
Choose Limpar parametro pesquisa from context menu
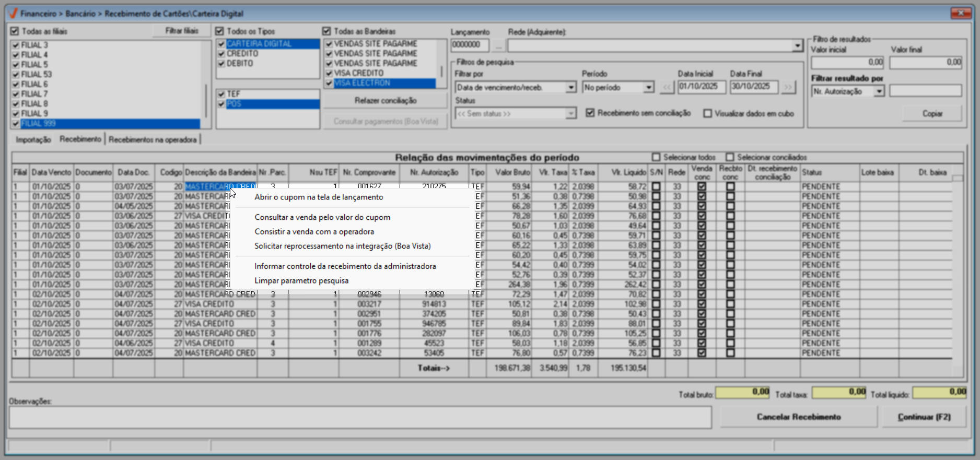click(x=301, y=280)
